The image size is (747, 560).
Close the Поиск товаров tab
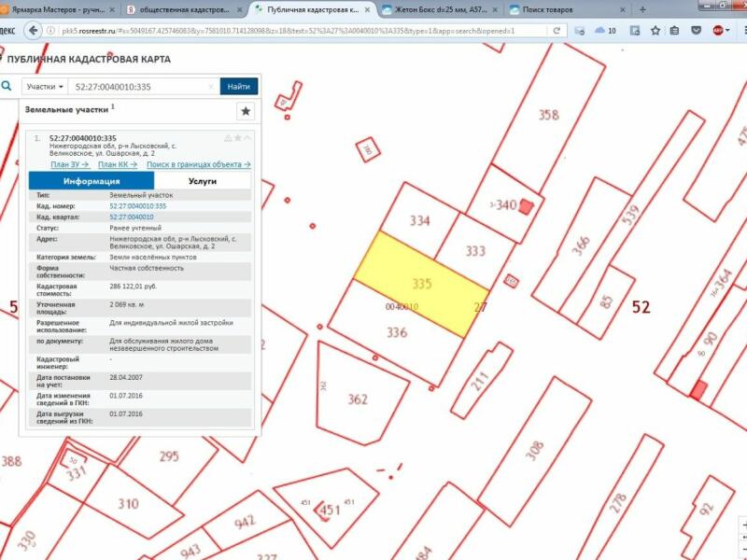(622, 9)
